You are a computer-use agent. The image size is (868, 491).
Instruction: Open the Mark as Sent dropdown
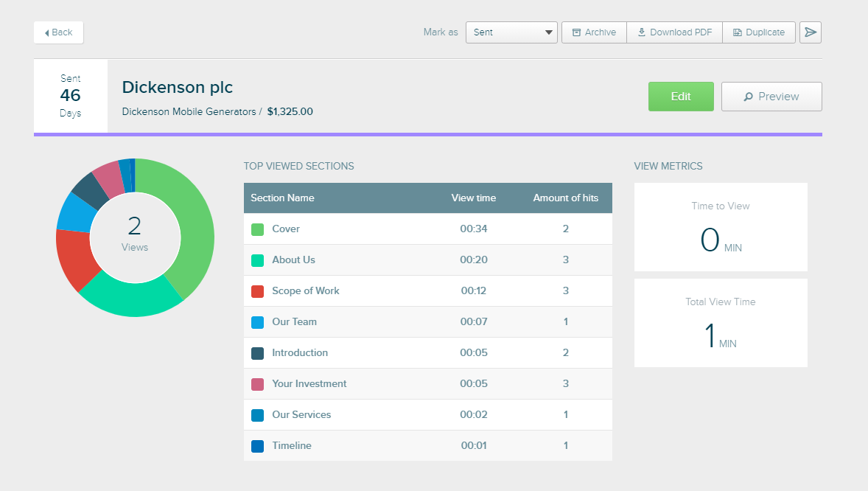pos(511,32)
